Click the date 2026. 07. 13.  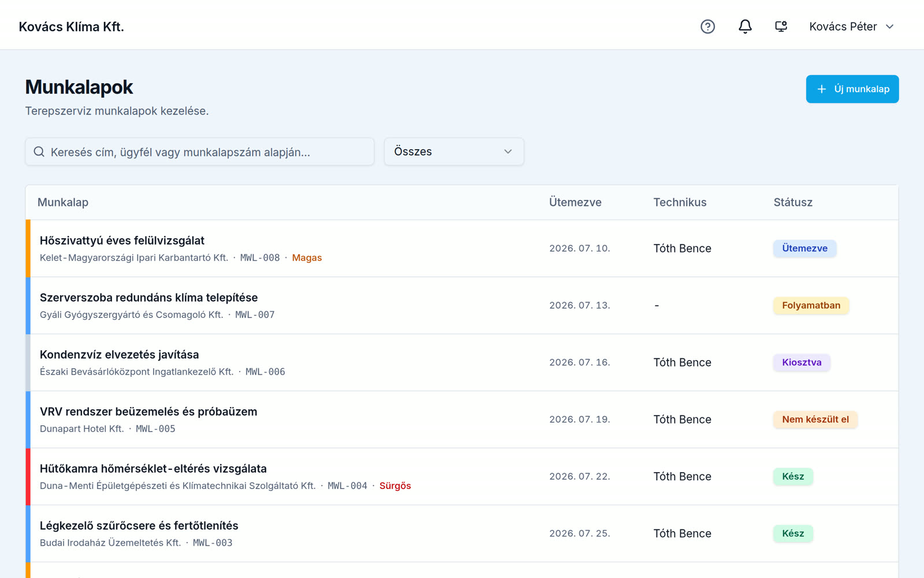pyautogui.click(x=580, y=305)
